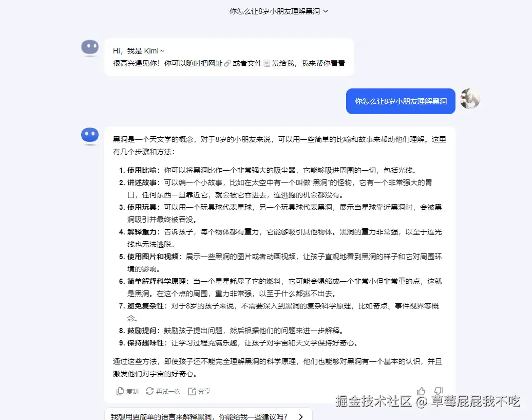Click the arrow on the suggested question
The image size is (532, 420).
click(300, 416)
